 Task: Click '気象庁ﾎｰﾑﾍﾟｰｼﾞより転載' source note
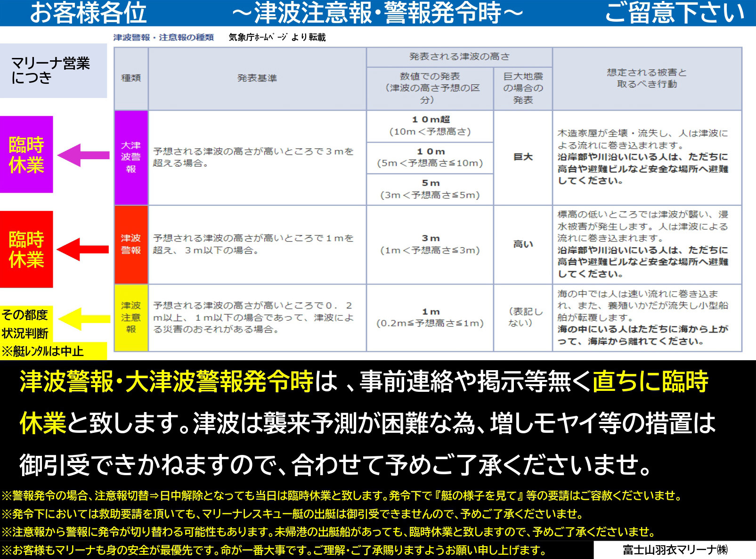[x=277, y=37]
